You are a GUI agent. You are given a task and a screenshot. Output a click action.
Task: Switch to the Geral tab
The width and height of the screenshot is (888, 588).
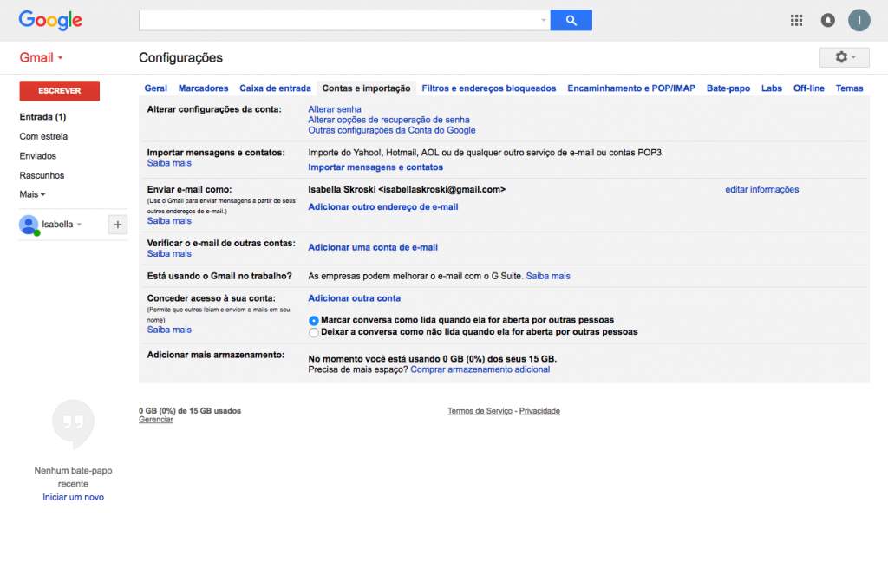point(156,88)
